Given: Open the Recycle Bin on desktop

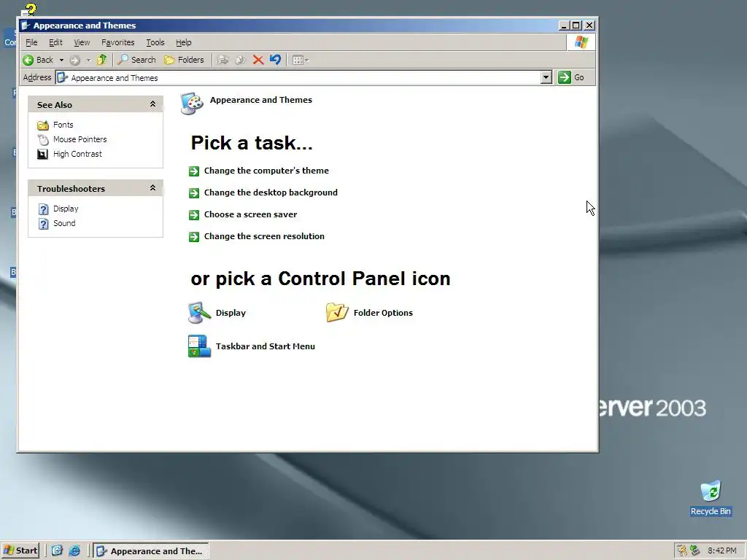Looking at the screenshot, I should [x=711, y=498].
